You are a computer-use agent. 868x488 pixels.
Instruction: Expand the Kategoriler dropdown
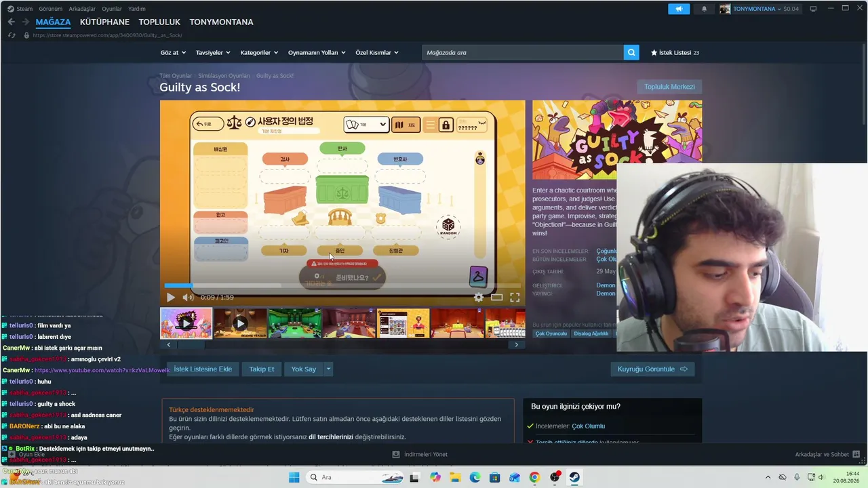(259, 52)
